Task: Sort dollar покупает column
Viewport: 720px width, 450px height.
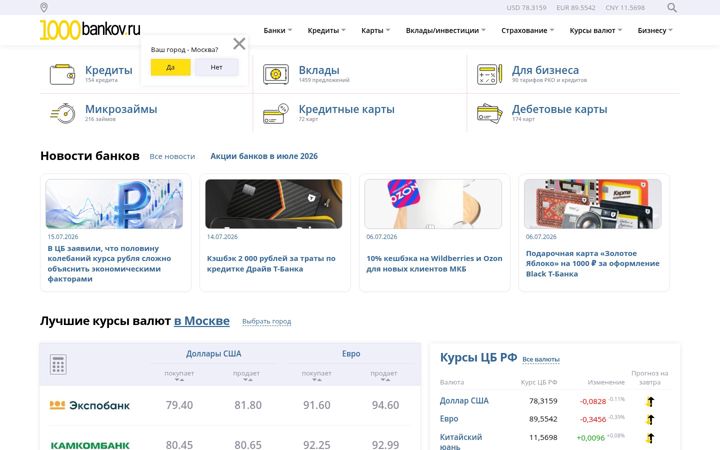Action: [x=179, y=380]
